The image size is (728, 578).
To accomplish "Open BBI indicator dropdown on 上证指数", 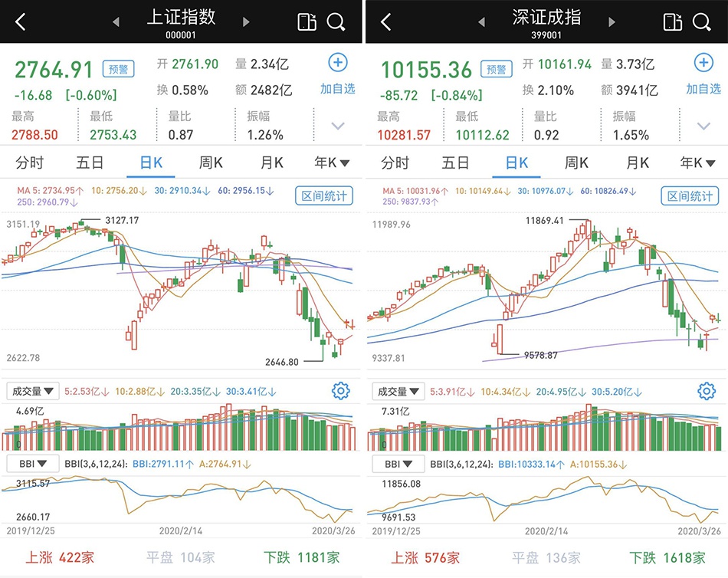I will pyautogui.click(x=32, y=464).
